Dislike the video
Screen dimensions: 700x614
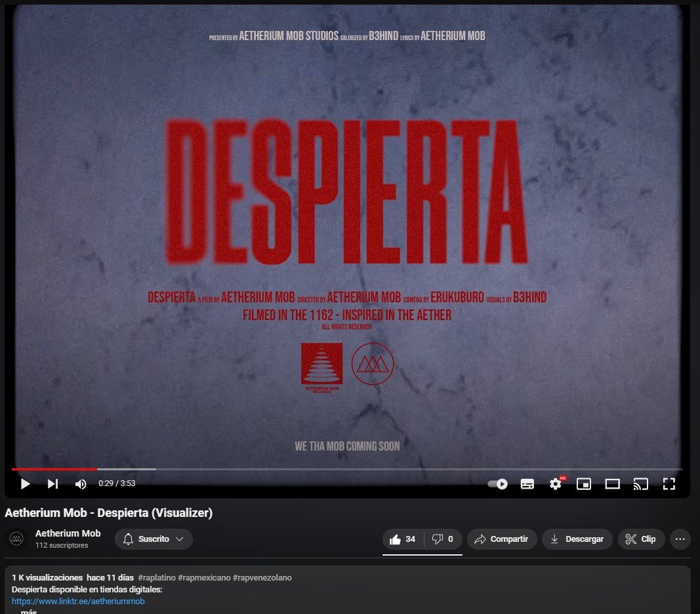(442, 539)
